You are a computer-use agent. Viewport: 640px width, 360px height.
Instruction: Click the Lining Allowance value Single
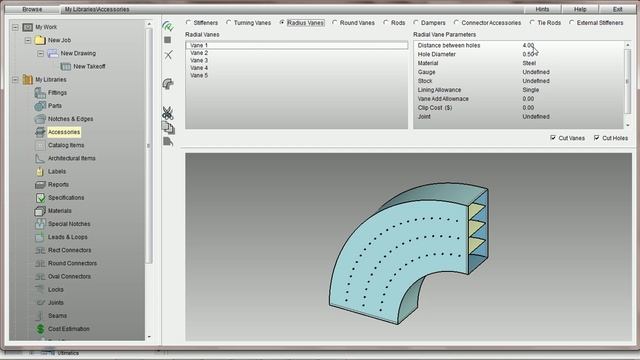[x=531, y=90]
